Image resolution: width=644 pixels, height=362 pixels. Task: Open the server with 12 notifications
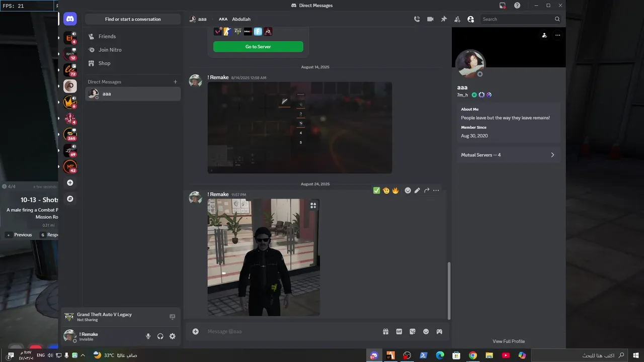(x=70, y=54)
